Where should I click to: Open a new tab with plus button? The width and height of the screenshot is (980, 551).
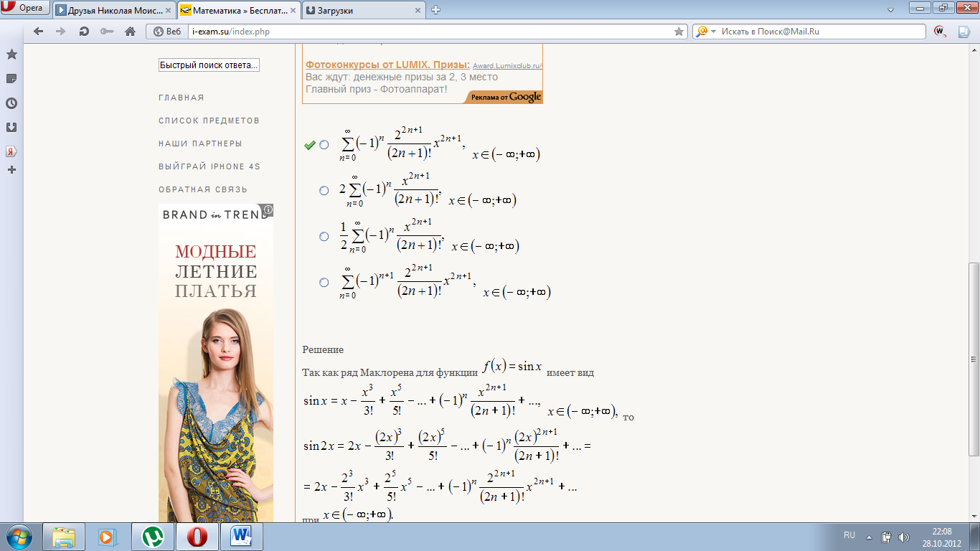click(x=435, y=10)
